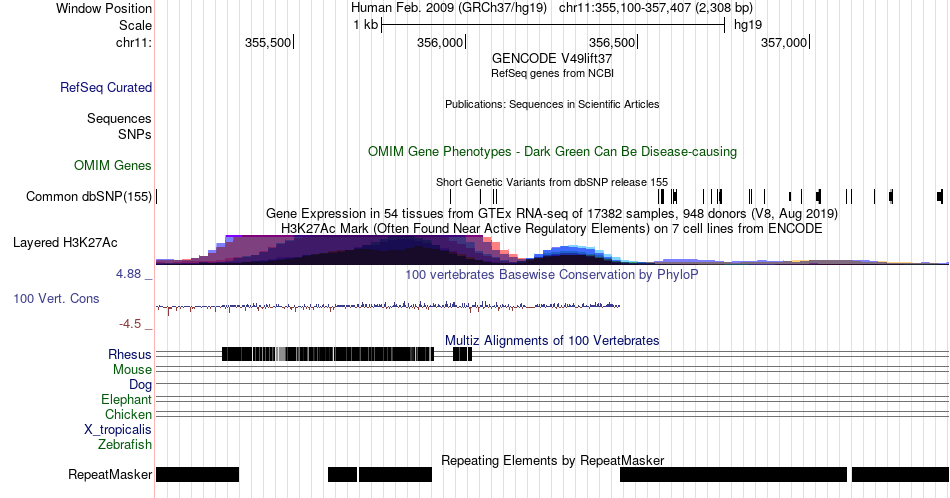Click the chr11: base position label
The image size is (950, 498).
(x=134, y=42)
